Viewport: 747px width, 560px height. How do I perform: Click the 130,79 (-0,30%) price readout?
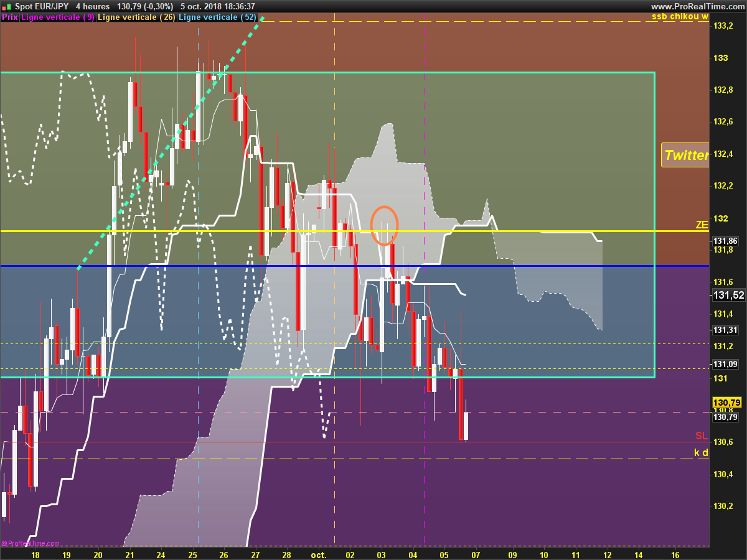tap(144, 6)
